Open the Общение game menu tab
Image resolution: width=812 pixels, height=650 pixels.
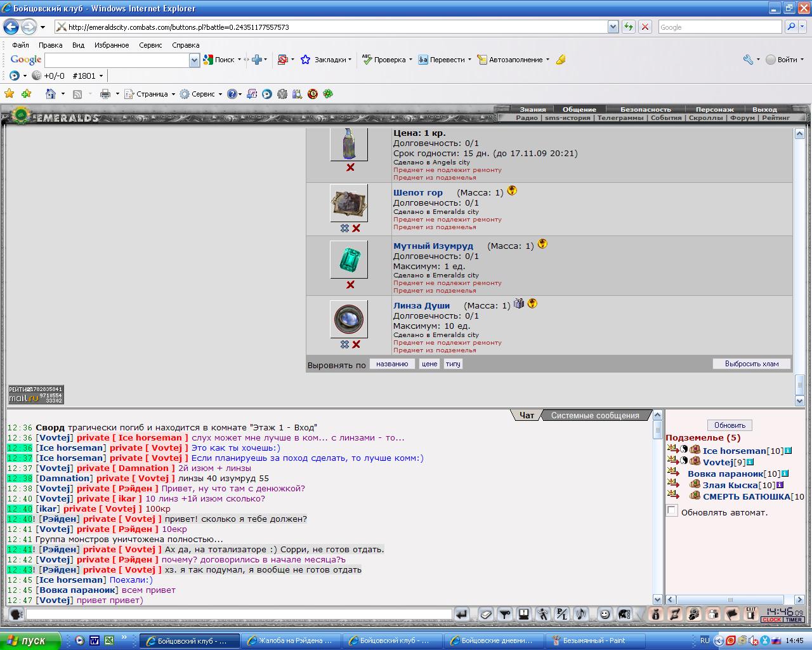[x=579, y=109]
